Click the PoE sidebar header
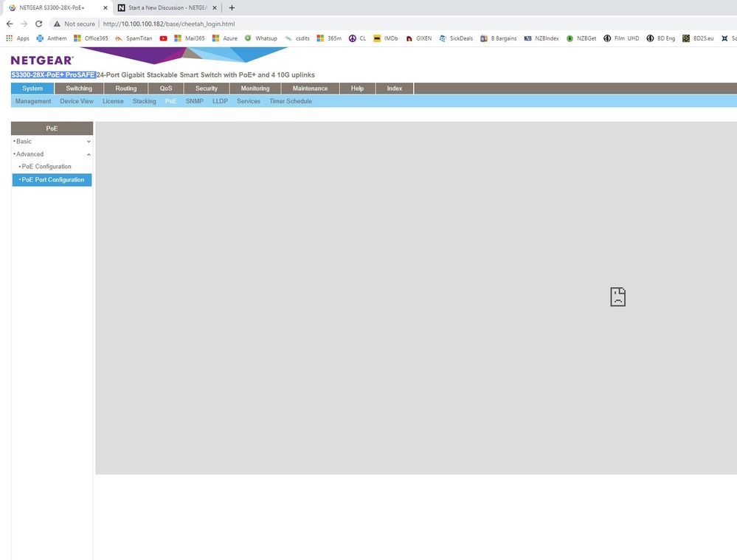This screenshot has width=737, height=560. (x=52, y=128)
